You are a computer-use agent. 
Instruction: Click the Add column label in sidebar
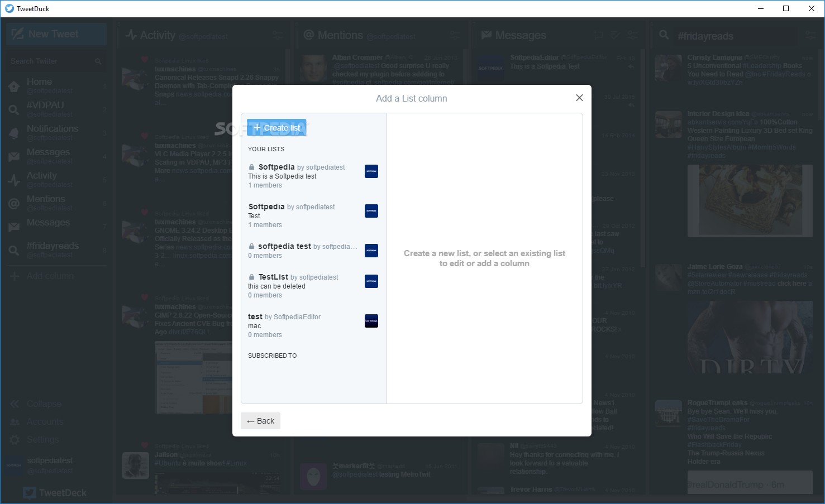point(50,276)
